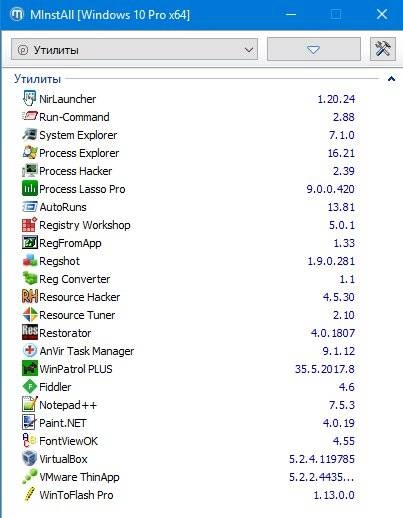Click the Run-Command icon
The image size is (403, 518).
click(30, 117)
